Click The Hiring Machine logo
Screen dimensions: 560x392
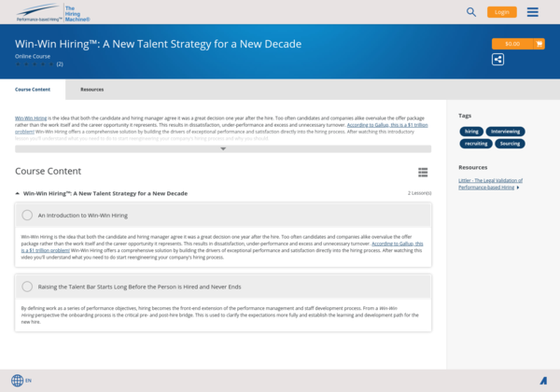coord(53,13)
